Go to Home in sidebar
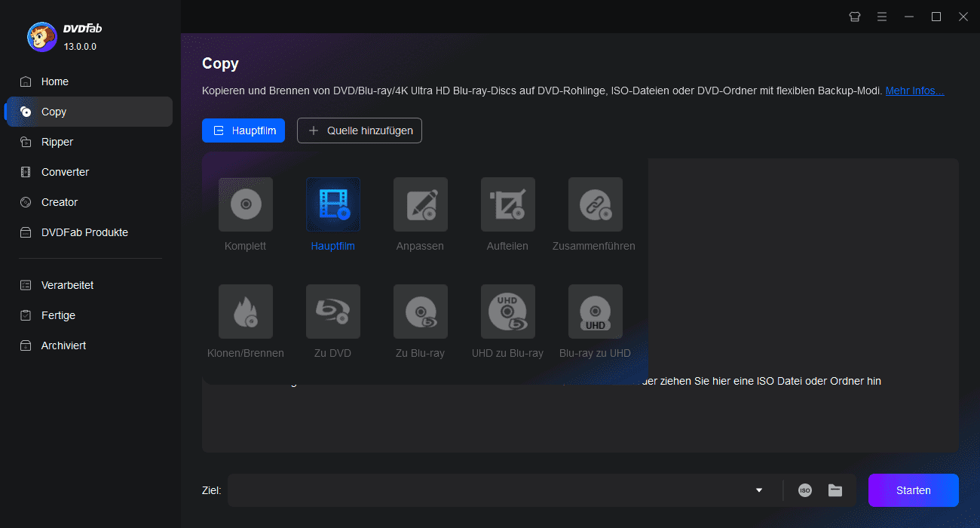This screenshot has width=980, height=528. (x=89, y=81)
